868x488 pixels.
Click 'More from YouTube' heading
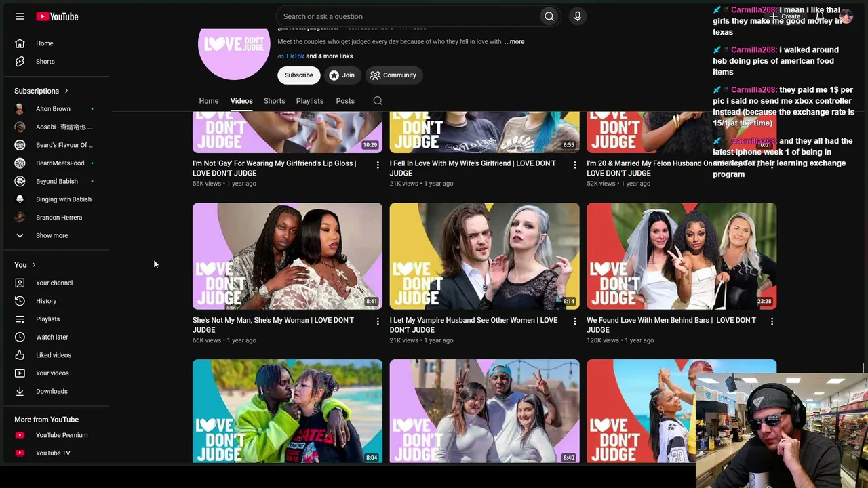46,420
